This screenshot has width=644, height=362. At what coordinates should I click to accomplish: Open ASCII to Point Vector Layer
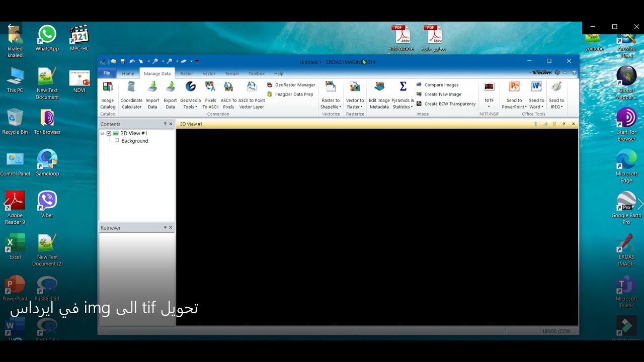(x=252, y=95)
